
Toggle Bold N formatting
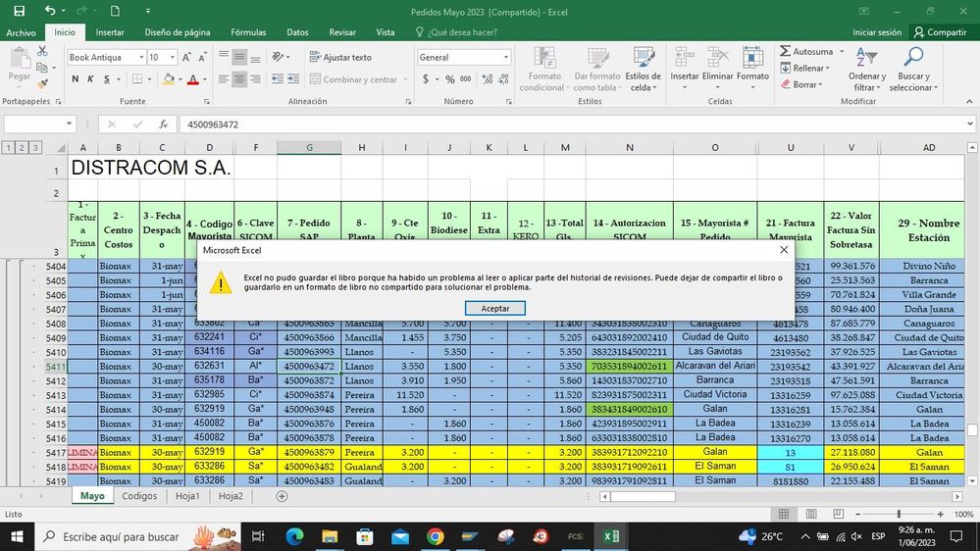pyautogui.click(x=75, y=79)
